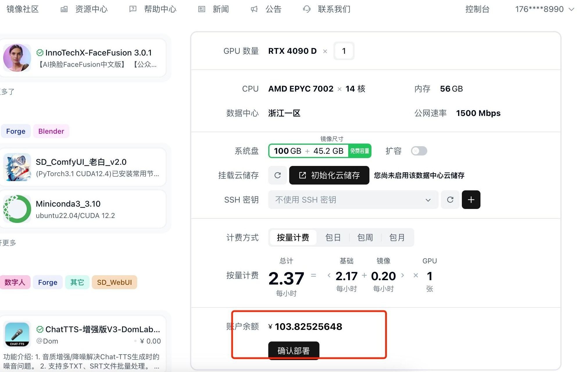Toggle the 扩容 expansion switch
Viewport: 588px width, 372px height.
(419, 151)
